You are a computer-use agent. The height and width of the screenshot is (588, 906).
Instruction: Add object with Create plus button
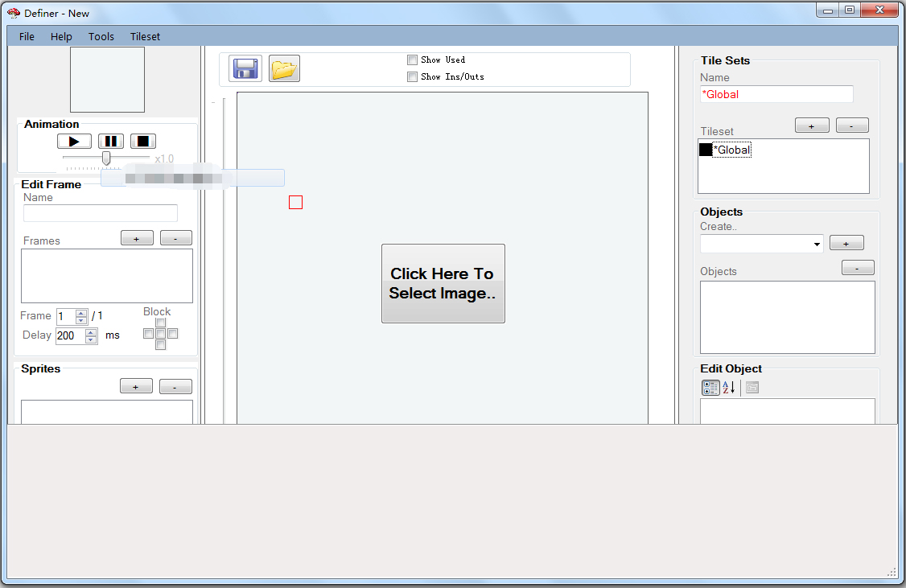click(x=846, y=243)
